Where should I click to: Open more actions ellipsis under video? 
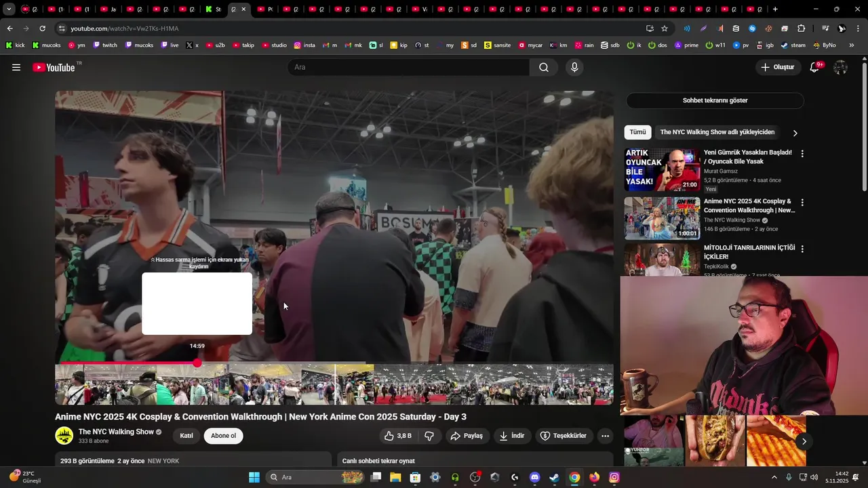coord(605,436)
